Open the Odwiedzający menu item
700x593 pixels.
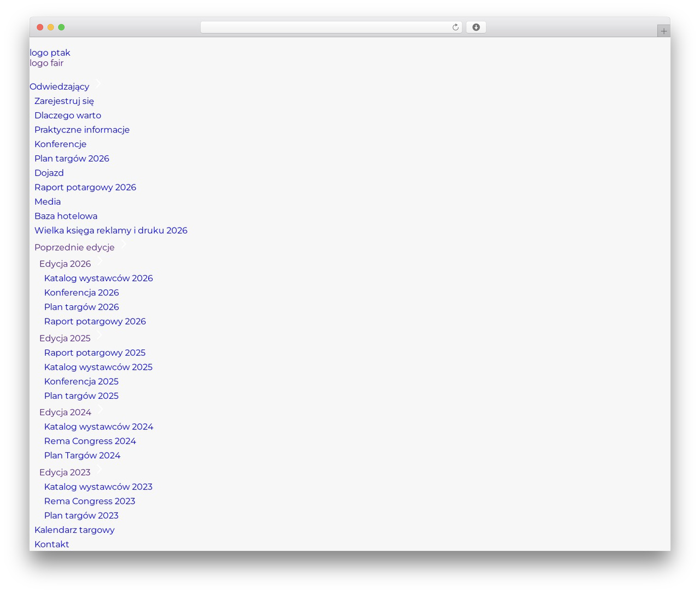(59, 86)
